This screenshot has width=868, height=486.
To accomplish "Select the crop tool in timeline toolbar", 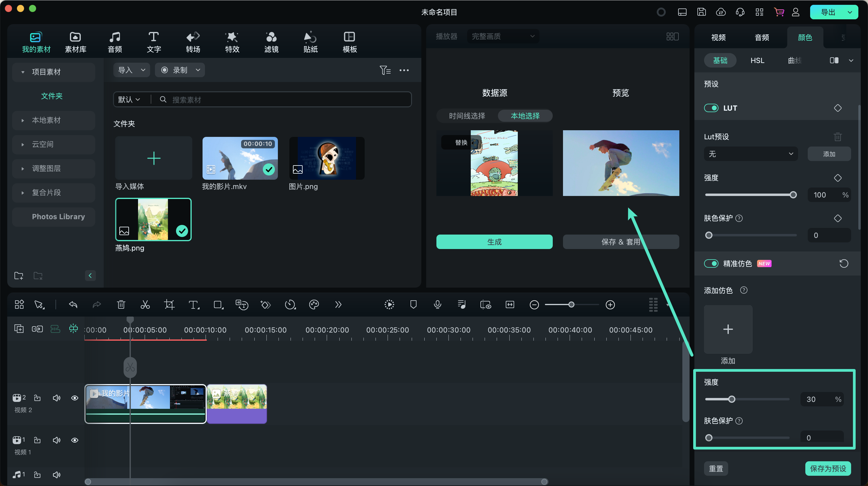I will [x=169, y=305].
